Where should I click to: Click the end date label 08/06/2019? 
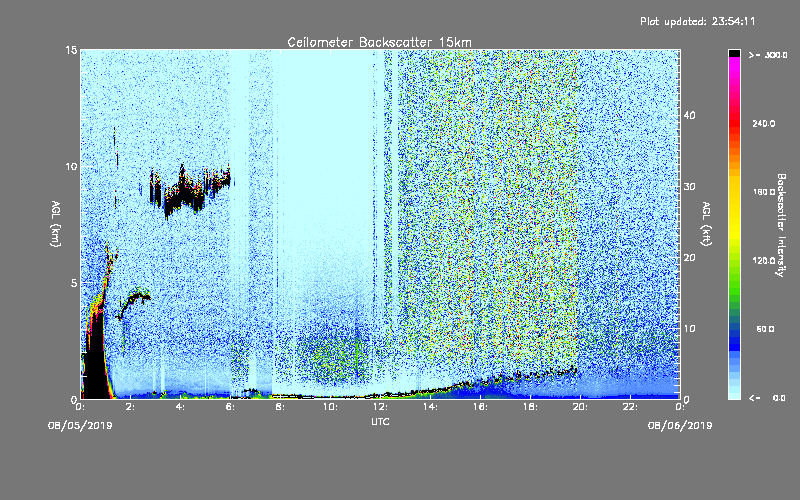click(680, 426)
